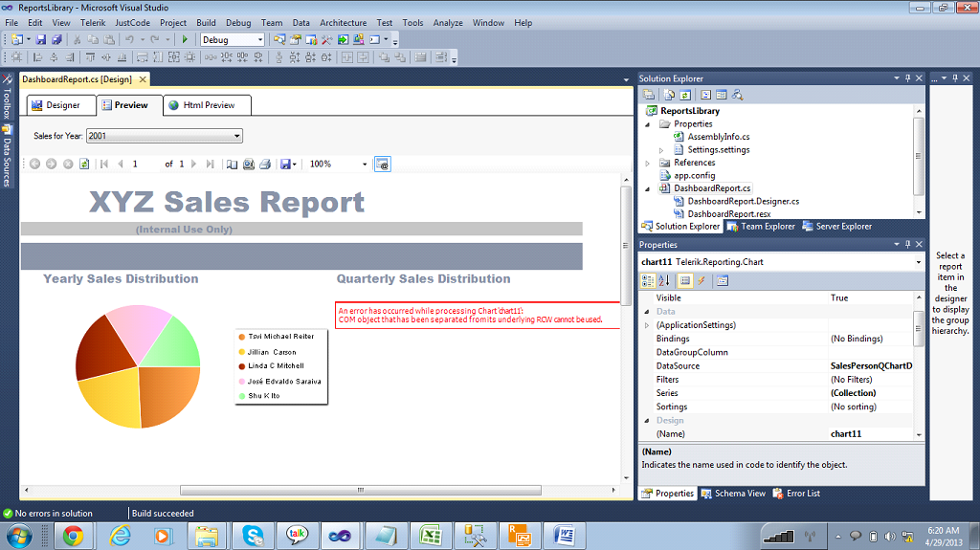
Task: Sort Properties grid alphabetically
Action: point(664,280)
